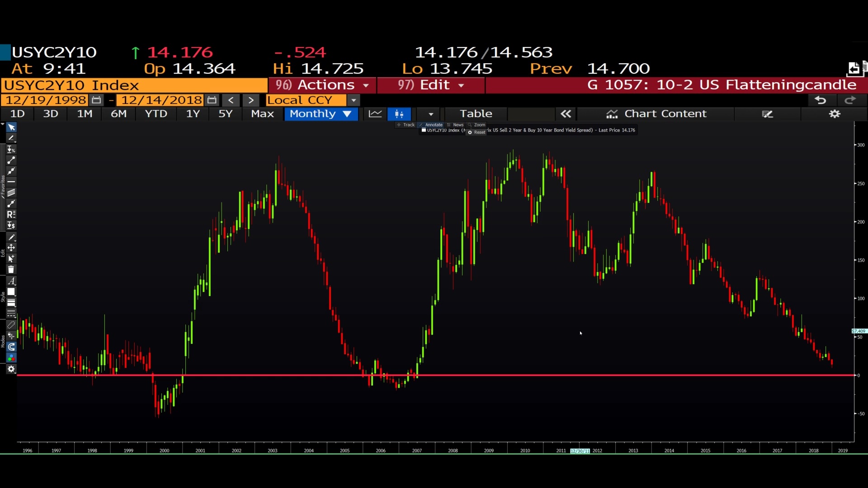
Task: Click the move annotation crosshair icon
Action: 11,248
